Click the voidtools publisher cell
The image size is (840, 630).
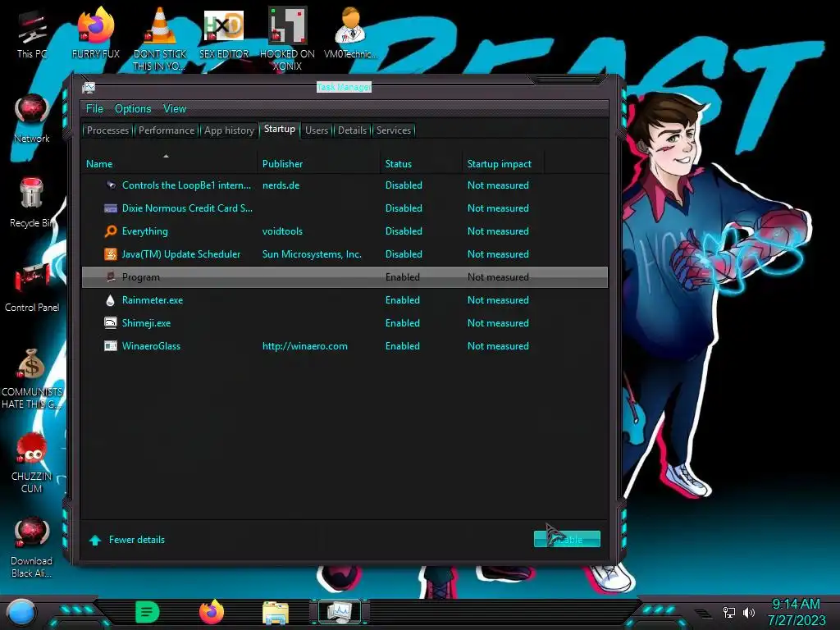click(x=282, y=231)
